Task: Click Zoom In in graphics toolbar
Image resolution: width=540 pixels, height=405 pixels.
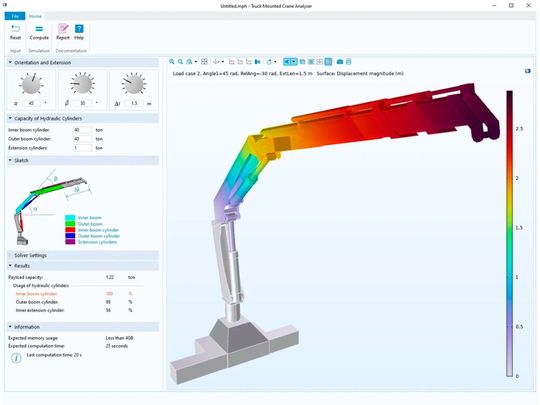Action: coord(172,62)
